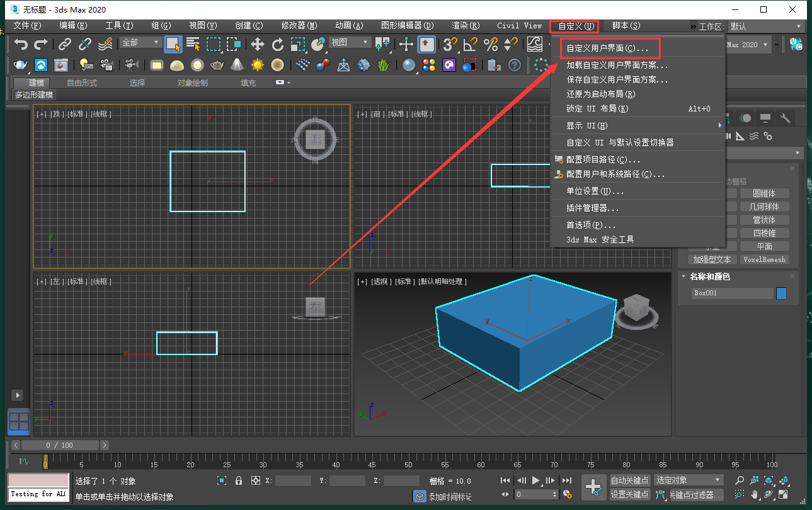Viewport: 812px width, 510px height.
Task: Click the Zoom magnifier icon
Action: point(740,480)
